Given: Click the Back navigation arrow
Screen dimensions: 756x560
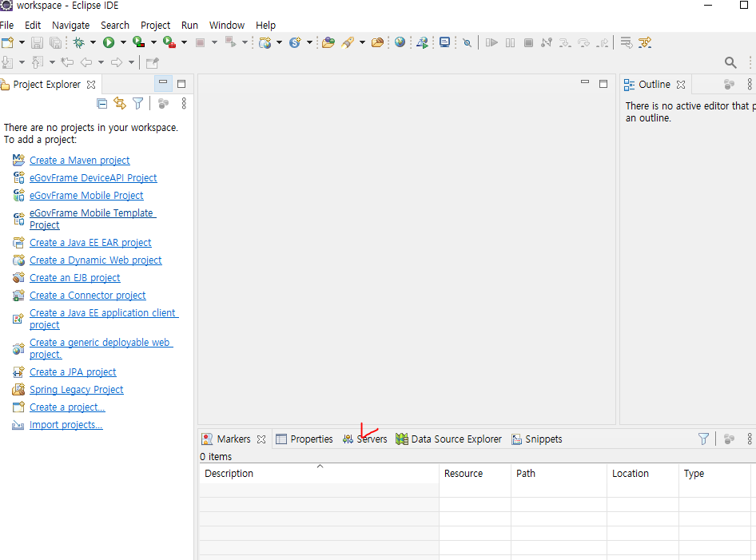Looking at the screenshot, I should coord(86,62).
